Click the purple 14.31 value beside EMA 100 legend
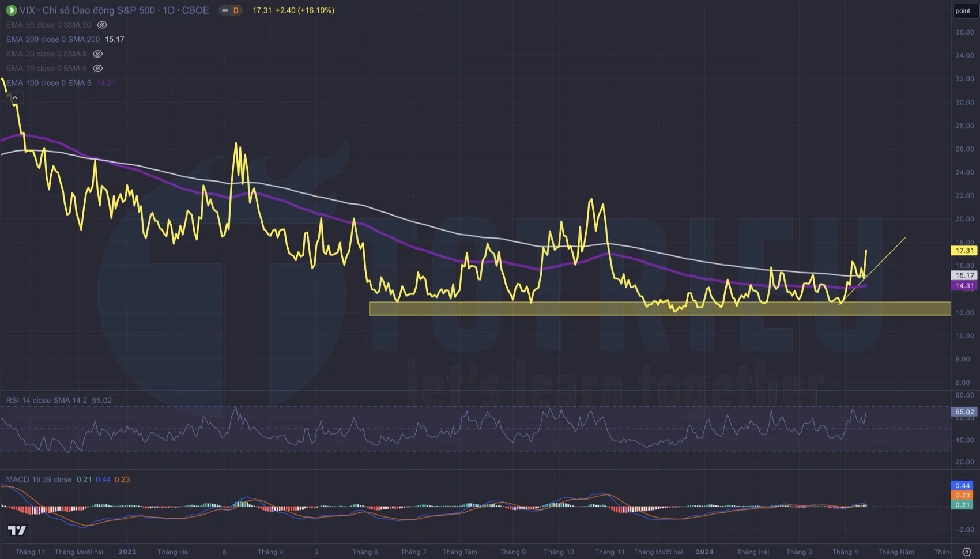 point(106,82)
